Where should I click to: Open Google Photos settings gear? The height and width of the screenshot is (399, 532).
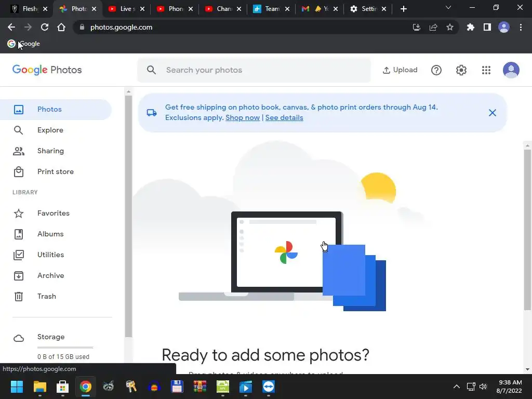point(461,70)
